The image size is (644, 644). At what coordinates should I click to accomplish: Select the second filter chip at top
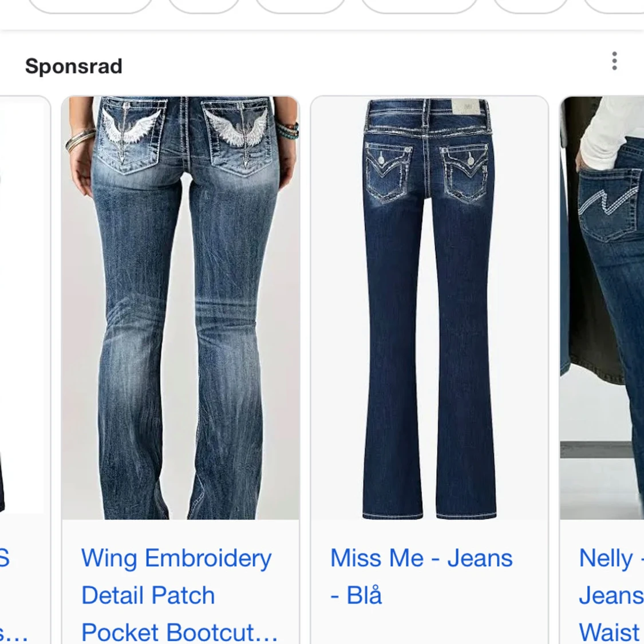click(x=204, y=6)
